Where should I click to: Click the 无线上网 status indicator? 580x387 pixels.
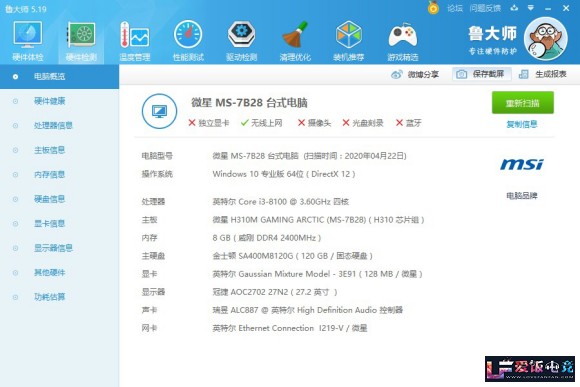[x=262, y=123]
